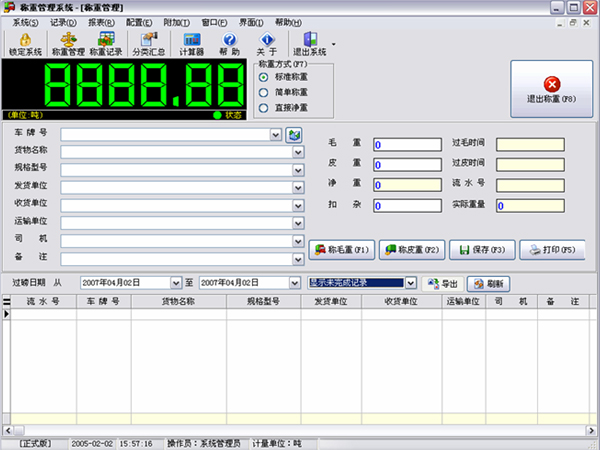Click the 关于 about icon
600x450 pixels.
tap(266, 43)
